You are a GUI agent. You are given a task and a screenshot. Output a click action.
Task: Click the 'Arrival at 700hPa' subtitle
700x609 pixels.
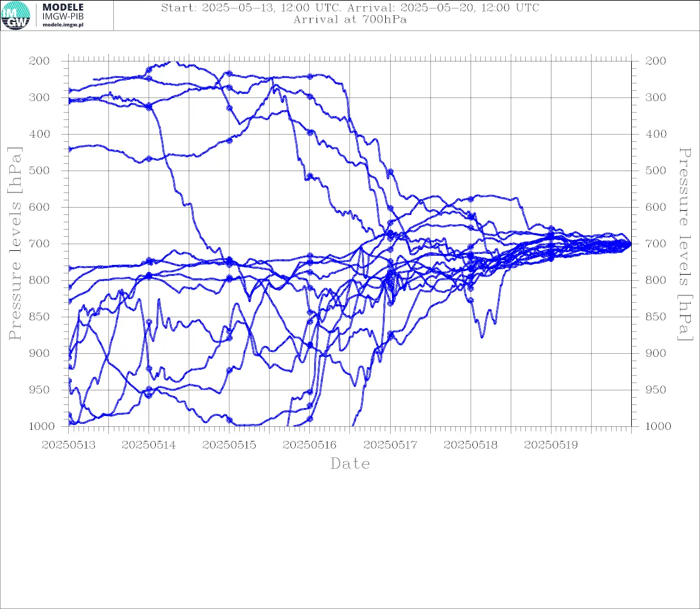tap(350, 19)
